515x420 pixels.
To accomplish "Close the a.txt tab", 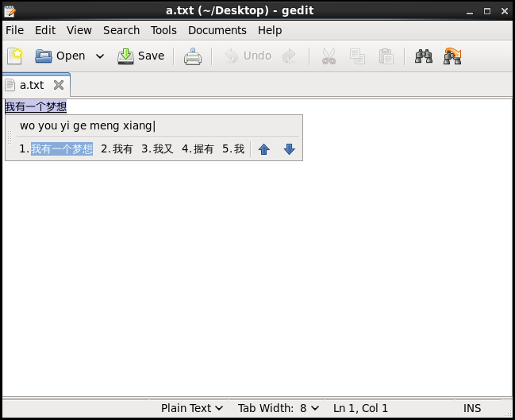I will (x=59, y=85).
